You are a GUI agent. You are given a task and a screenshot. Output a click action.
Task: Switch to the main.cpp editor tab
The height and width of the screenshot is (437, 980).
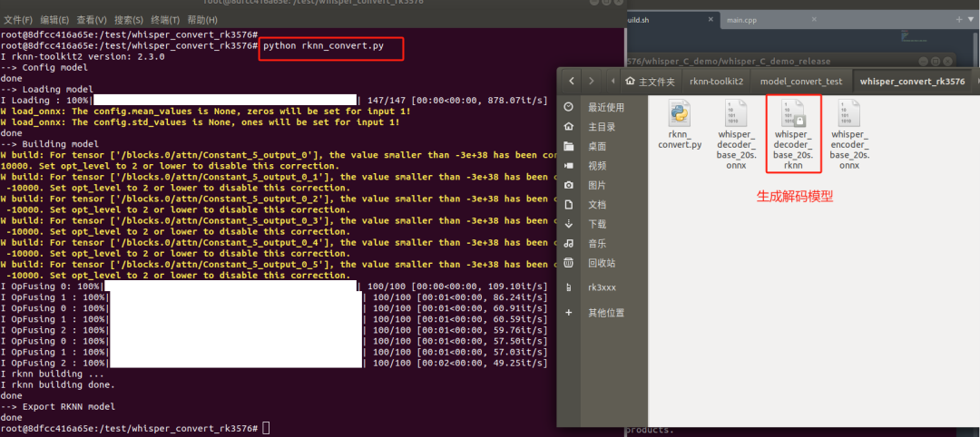point(742,20)
